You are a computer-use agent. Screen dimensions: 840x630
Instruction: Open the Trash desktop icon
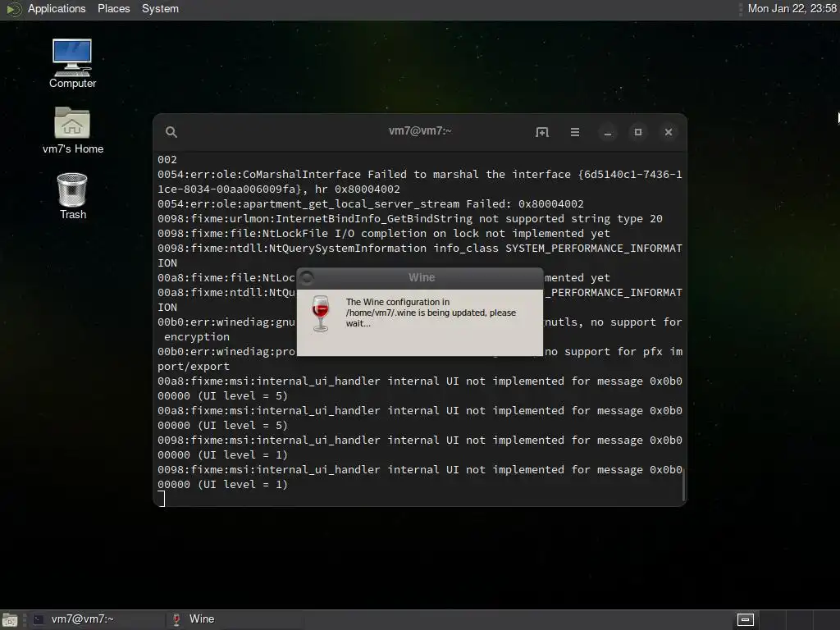72,196
